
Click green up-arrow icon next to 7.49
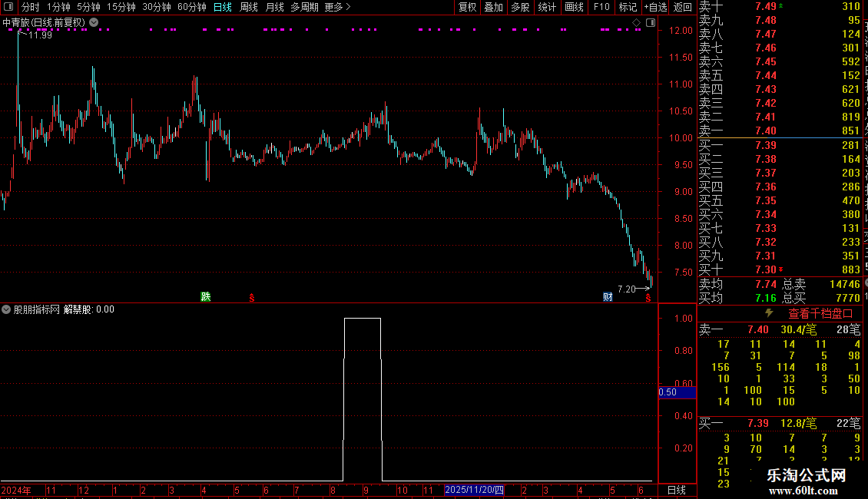(781, 5)
